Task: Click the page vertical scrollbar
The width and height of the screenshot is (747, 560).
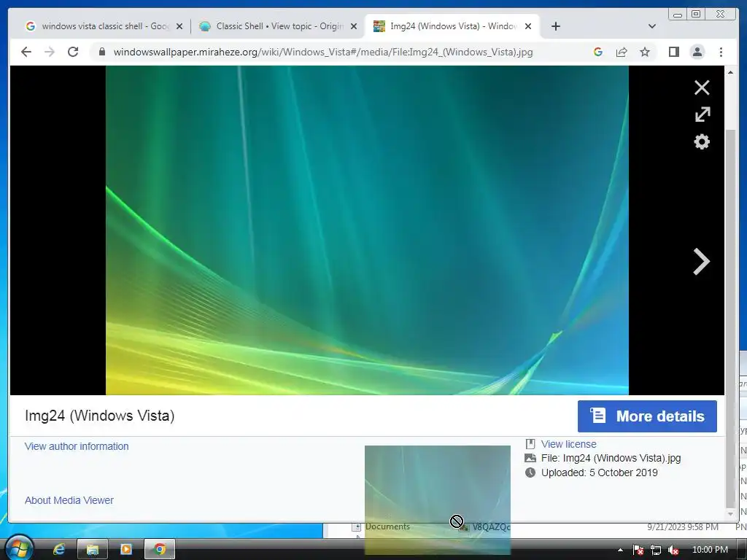Action: pyautogui.click(x=730, y=318)
